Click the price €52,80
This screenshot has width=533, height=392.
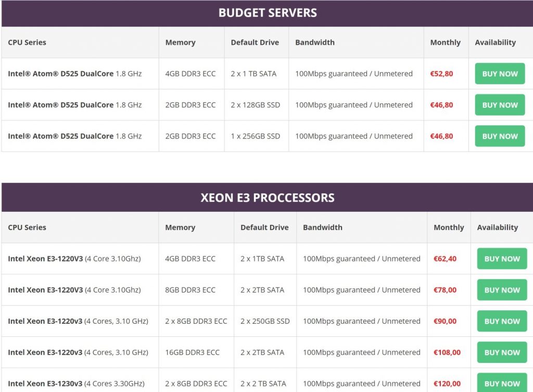pyautogui.click(x=441, y=74)
